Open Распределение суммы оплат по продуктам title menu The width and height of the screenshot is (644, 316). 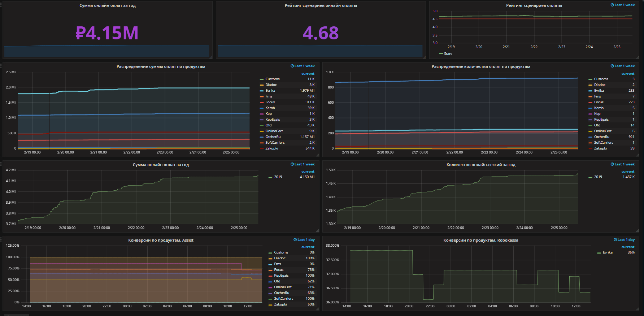[x=161, y=66]
